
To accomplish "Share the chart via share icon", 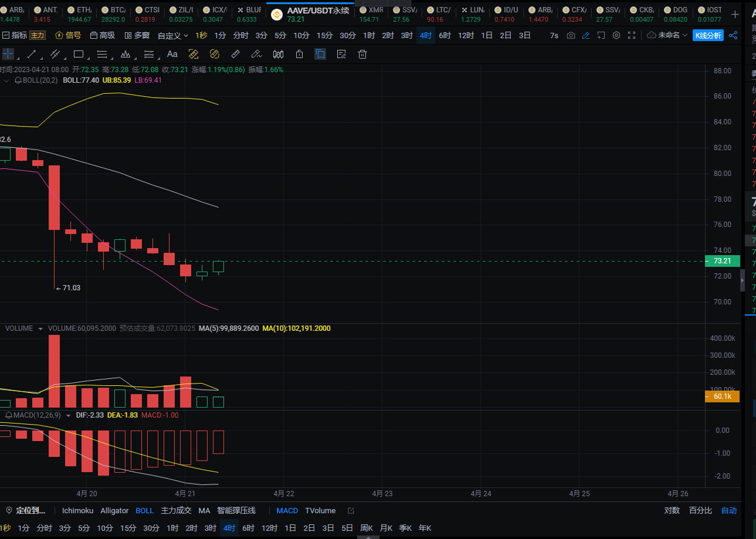I will 733,35.
